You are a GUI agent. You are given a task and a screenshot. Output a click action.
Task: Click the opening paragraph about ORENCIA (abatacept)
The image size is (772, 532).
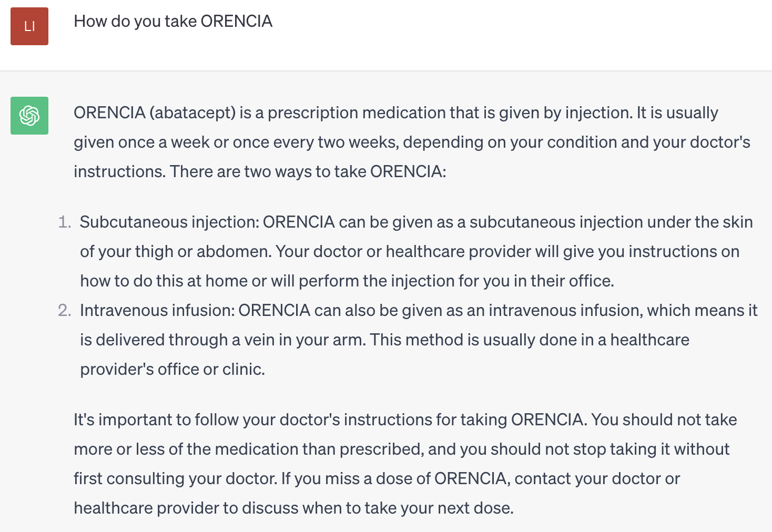(x=412, y=142)
